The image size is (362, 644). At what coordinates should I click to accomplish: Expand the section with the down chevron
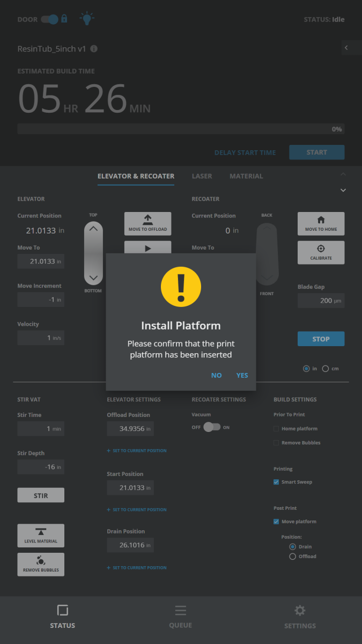pos(343,190)
